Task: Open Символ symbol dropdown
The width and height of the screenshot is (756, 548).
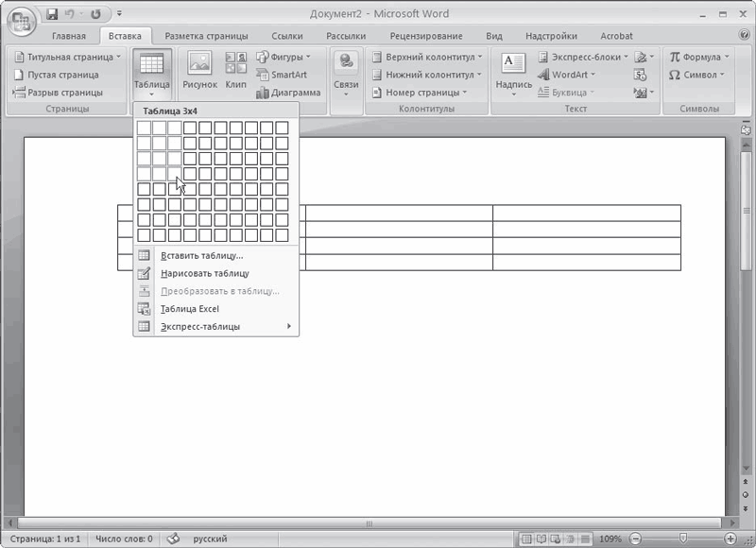Action: 697,75
